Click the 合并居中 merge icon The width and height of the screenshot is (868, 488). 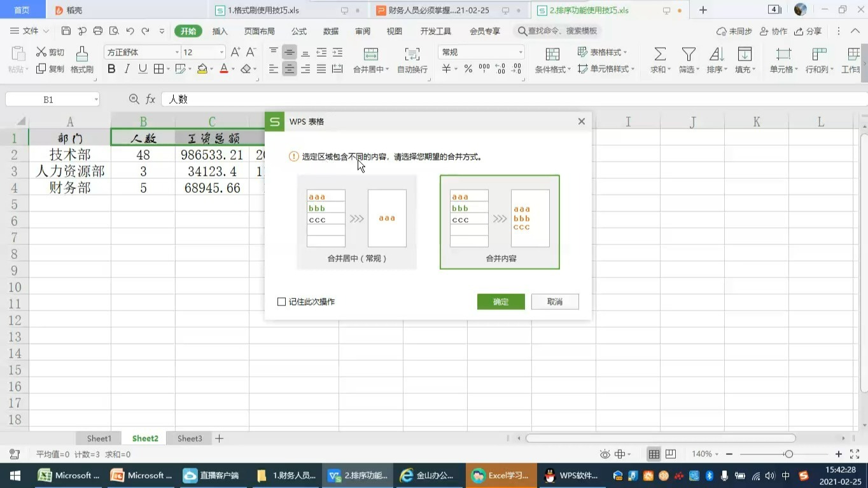[x=370, y=55]
